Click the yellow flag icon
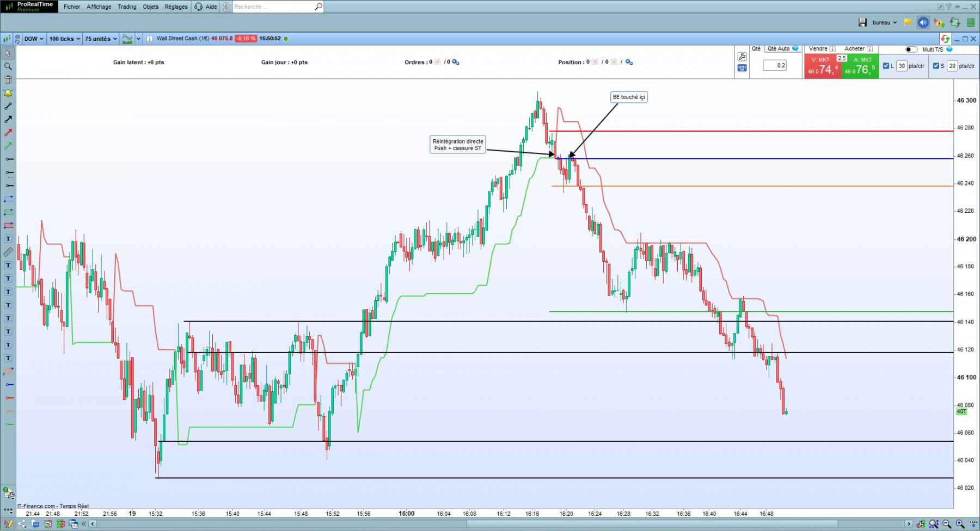 pyautogui.click(x=908, y=22)
